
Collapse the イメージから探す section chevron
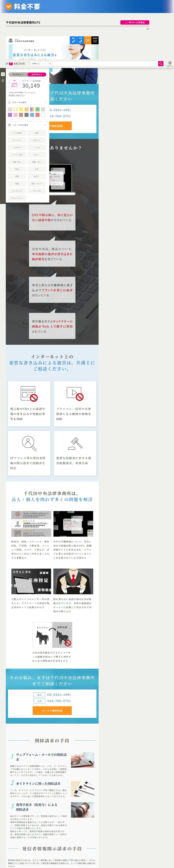pyautogui.click(x=45, y=125)
